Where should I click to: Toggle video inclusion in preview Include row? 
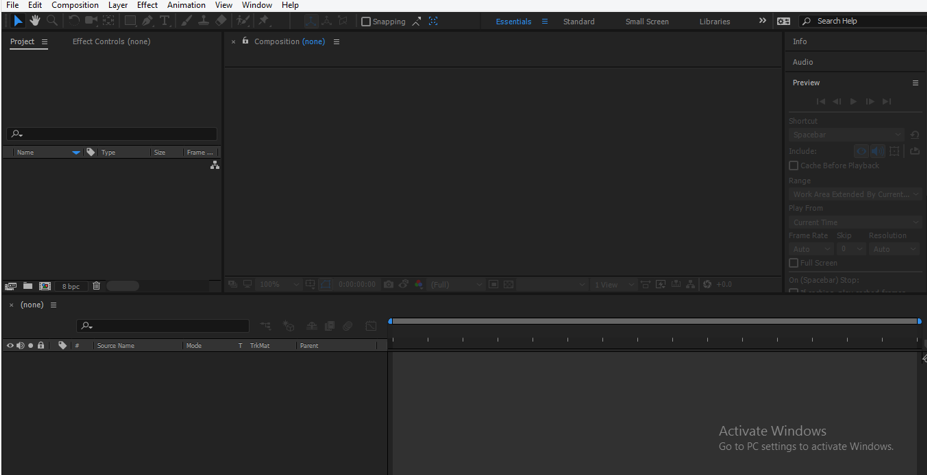point(861,151)
